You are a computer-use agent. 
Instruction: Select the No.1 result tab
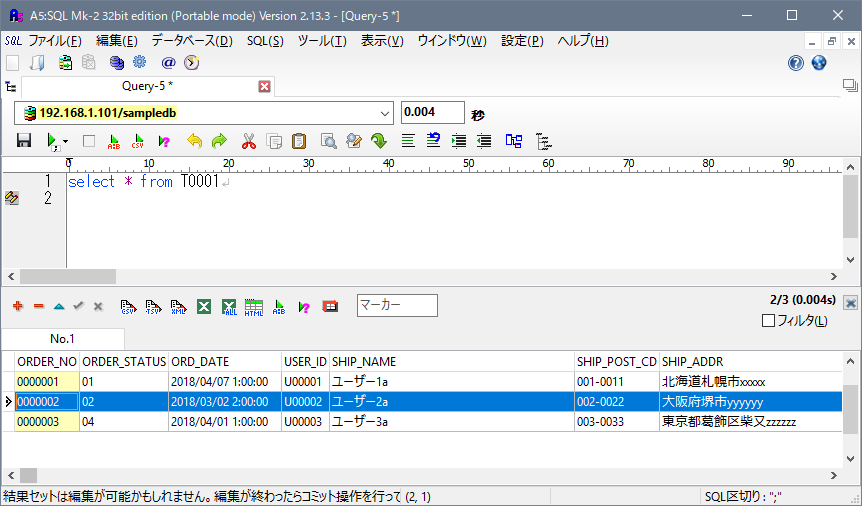[63, 339]
